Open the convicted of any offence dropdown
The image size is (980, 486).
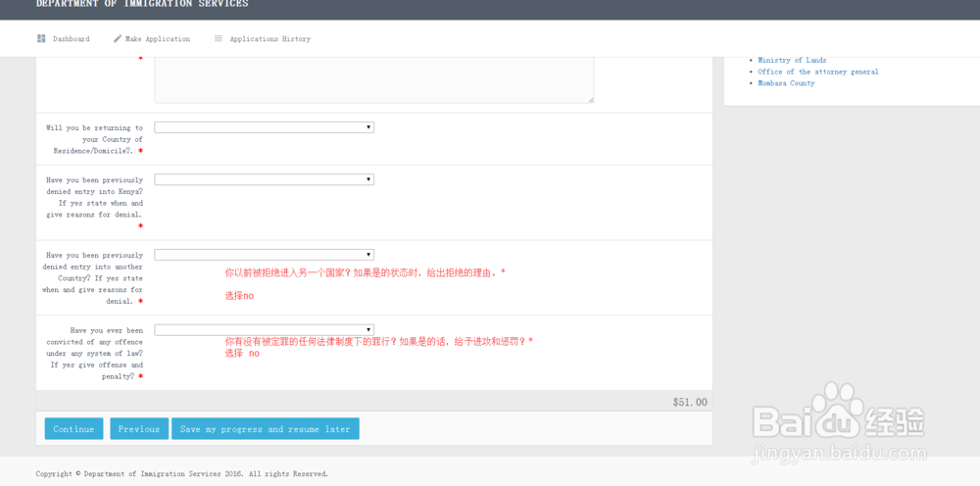point(265,330)
